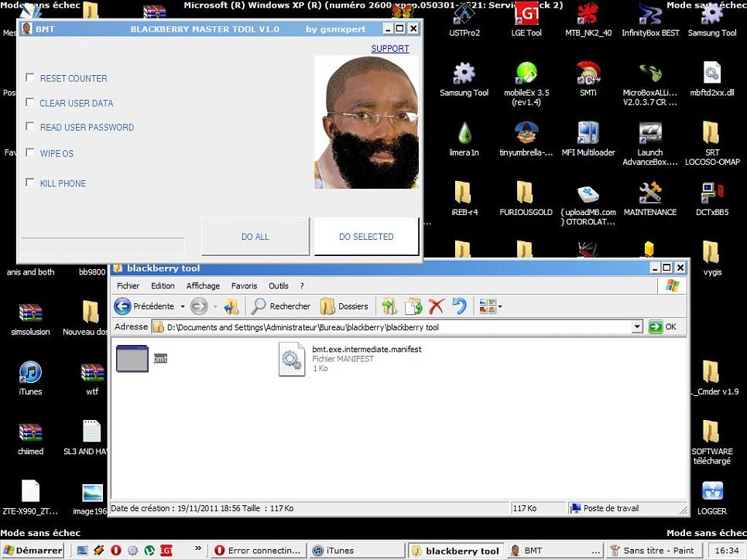Click the red Delete X toolbar icon
Viewport: 747px width, 560px height.
click(x=436, y=306)
